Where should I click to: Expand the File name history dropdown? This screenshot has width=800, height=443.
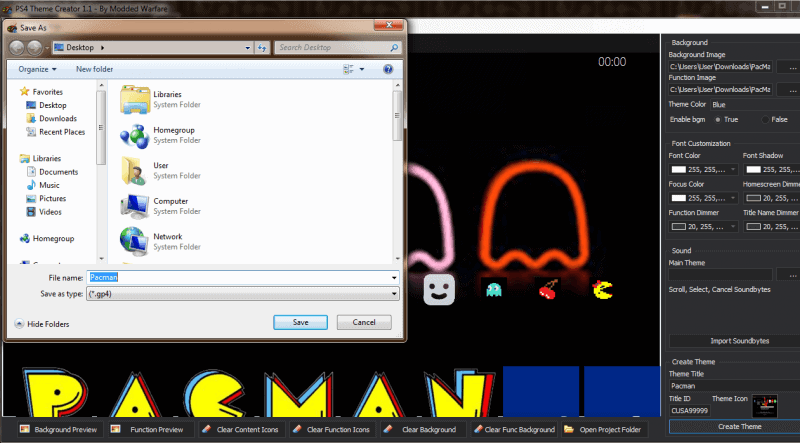click(394, 278)
